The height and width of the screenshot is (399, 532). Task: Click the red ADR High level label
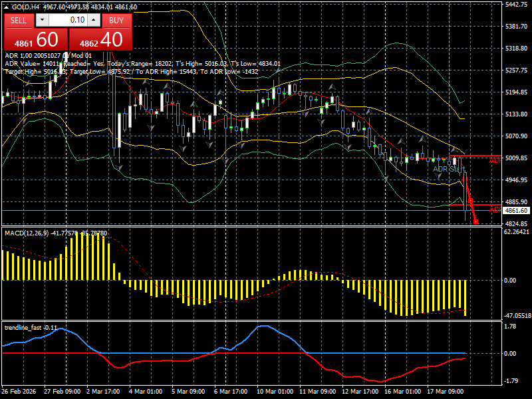[x=495, y=160]
